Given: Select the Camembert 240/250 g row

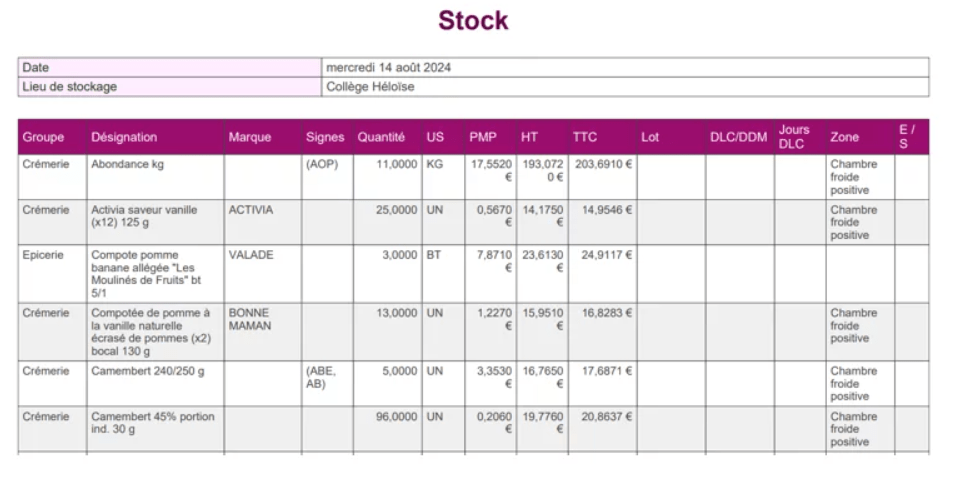Looking at the screenshot, I should 474,384.
